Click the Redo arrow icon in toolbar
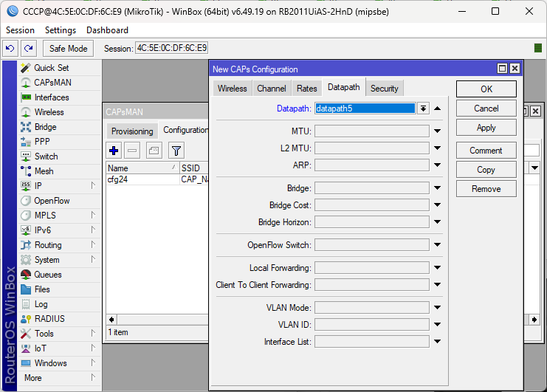Screen dimensions: 547x392 [29, 48]
